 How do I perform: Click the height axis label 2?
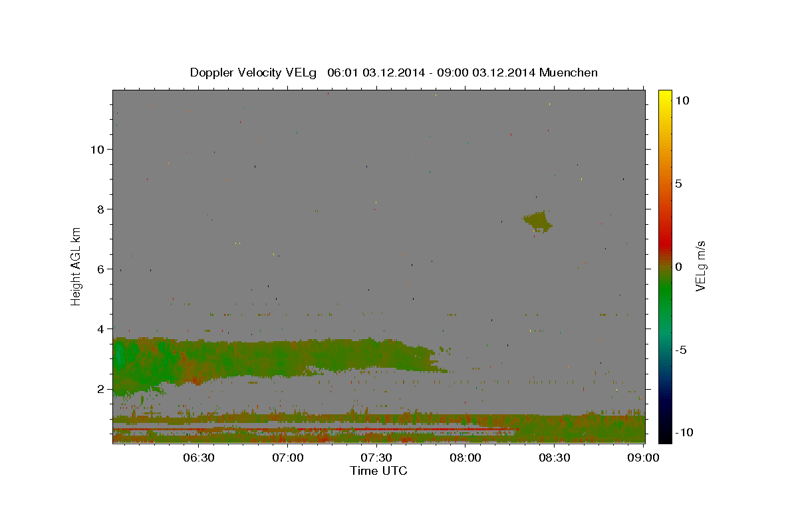[101, 389]
